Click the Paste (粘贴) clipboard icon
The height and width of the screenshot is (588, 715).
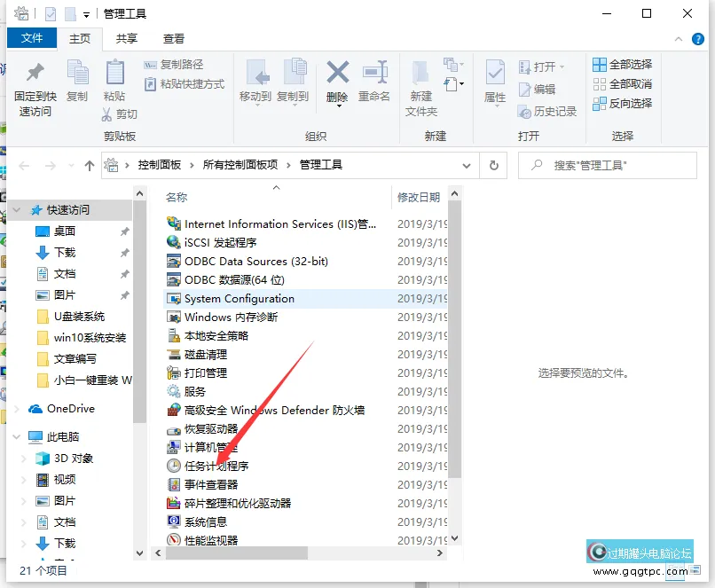pos(114,74)
